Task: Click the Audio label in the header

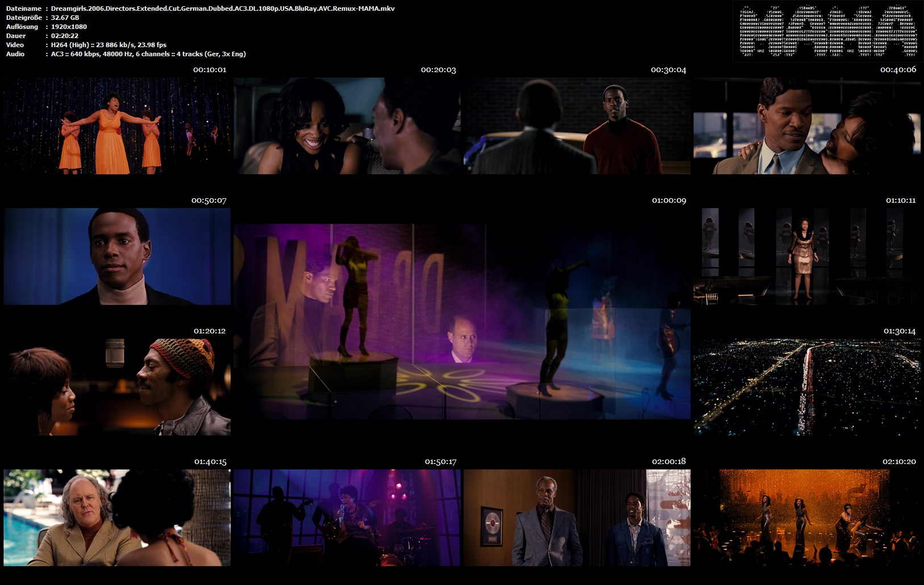Action: (x=15, y=54)
